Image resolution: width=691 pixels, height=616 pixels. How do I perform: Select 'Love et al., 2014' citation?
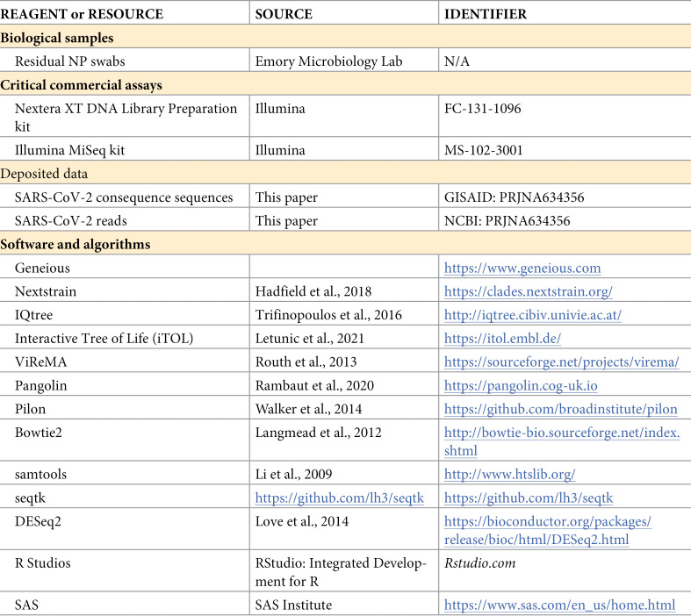pyautogui.click(x=302, y=521)
